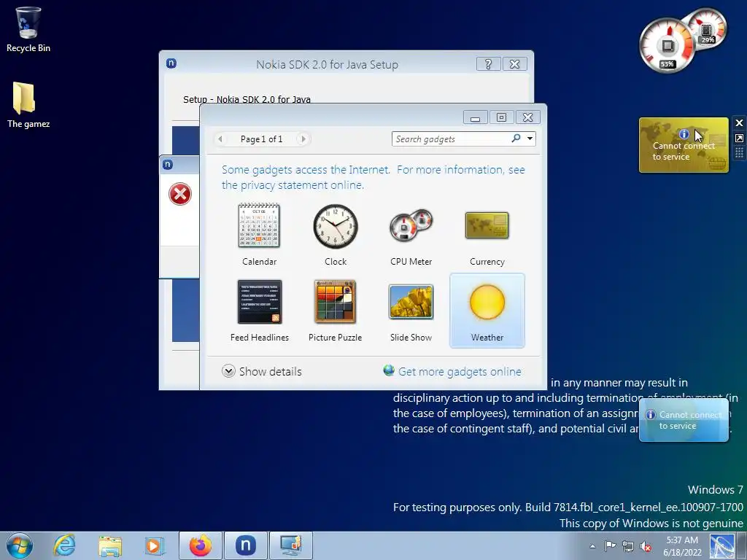Select the Slide Show gadget

click(411, 310)
